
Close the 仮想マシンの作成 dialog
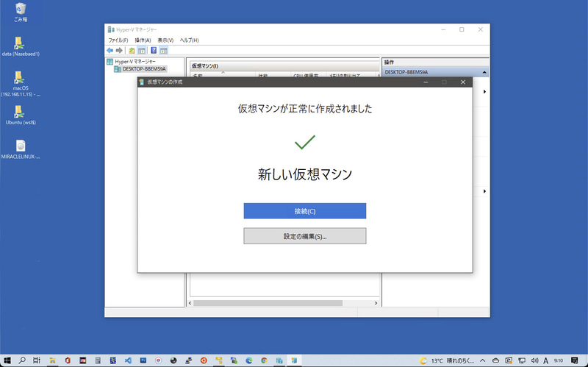coord(463,82)
